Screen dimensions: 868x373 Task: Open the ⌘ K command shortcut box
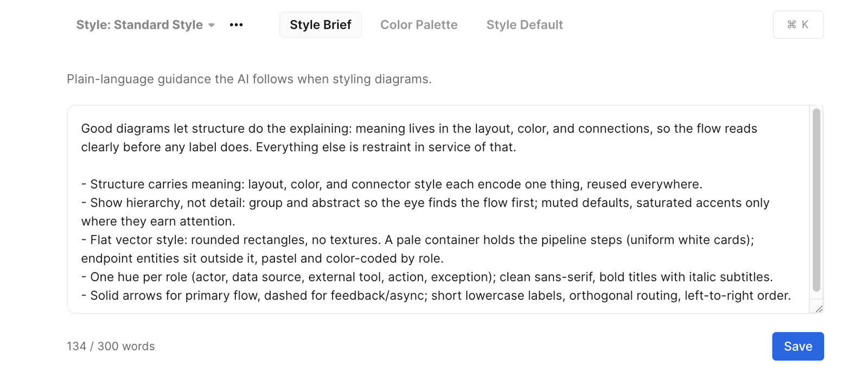pyautogui.click(x=798, y=24)
